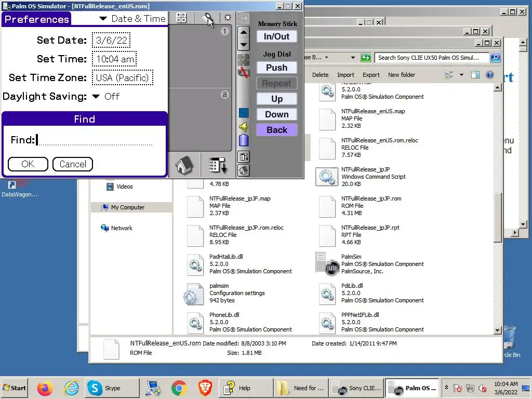Image resolution: width=532 pixels, height=399 pixels.
Task: Click Cancel in the Find dialog
Action: (73, 164)
